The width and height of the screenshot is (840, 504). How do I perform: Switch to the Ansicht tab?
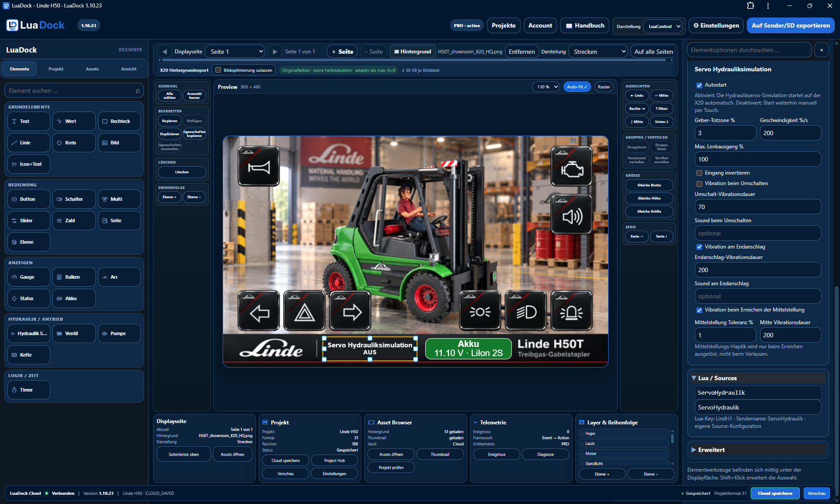point(129,69)
